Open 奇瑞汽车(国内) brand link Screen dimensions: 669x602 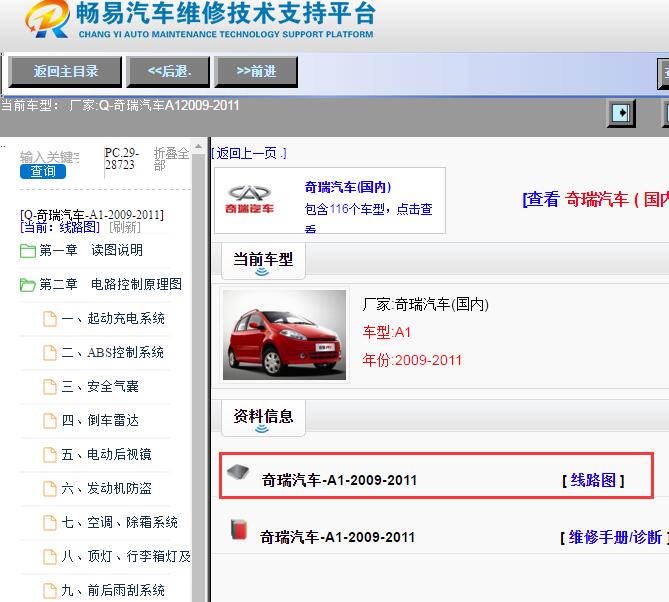(x=348, y=187)
